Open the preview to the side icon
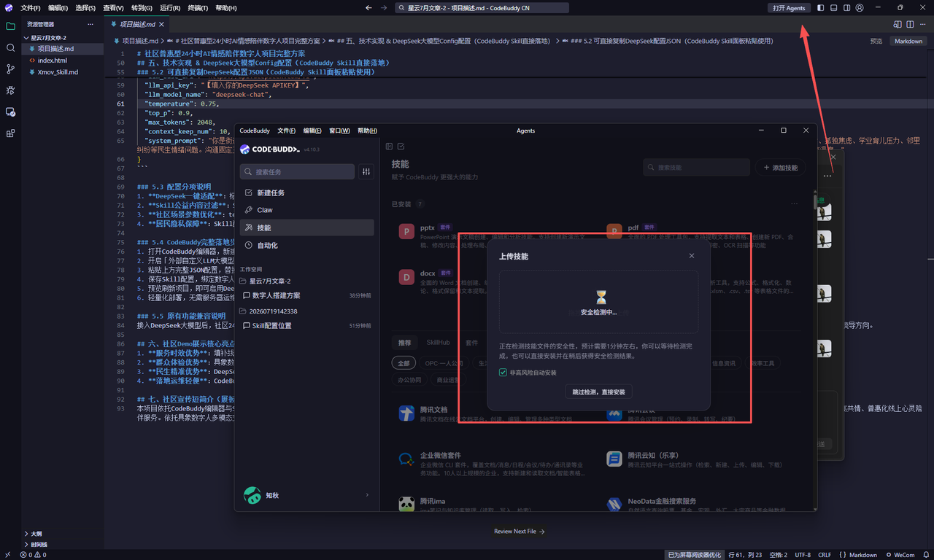 tap(898, 24)
